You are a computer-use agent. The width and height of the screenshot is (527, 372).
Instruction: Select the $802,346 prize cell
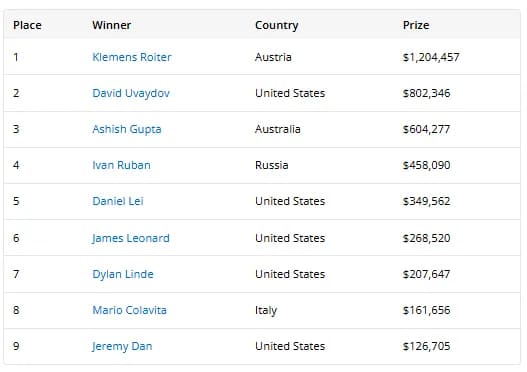tap(426, 93)
